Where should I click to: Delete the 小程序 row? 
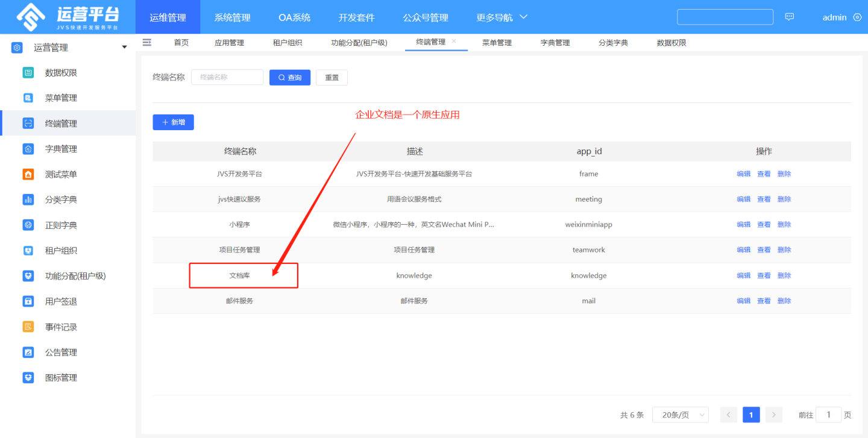(x=784, y=225)
